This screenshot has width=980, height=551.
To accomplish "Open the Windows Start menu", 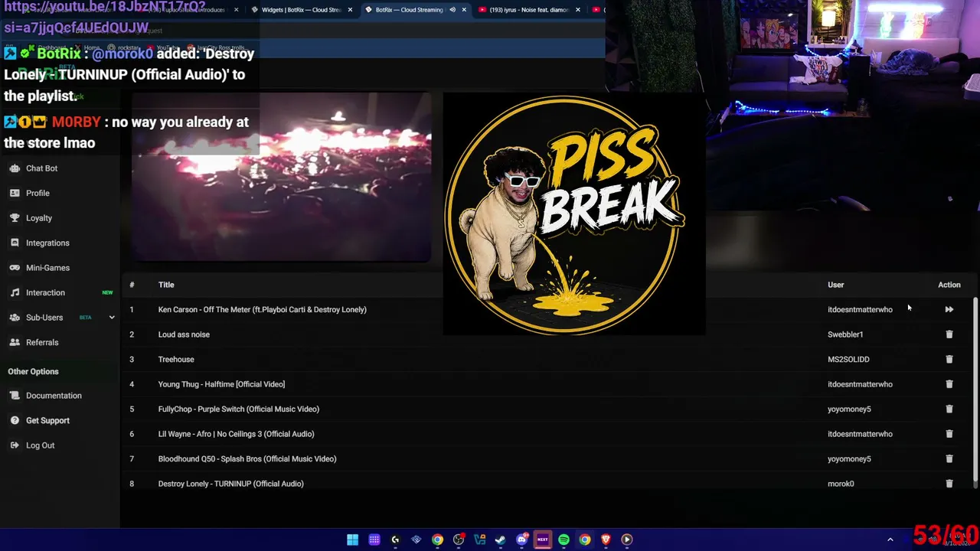I will pos(352,540).
